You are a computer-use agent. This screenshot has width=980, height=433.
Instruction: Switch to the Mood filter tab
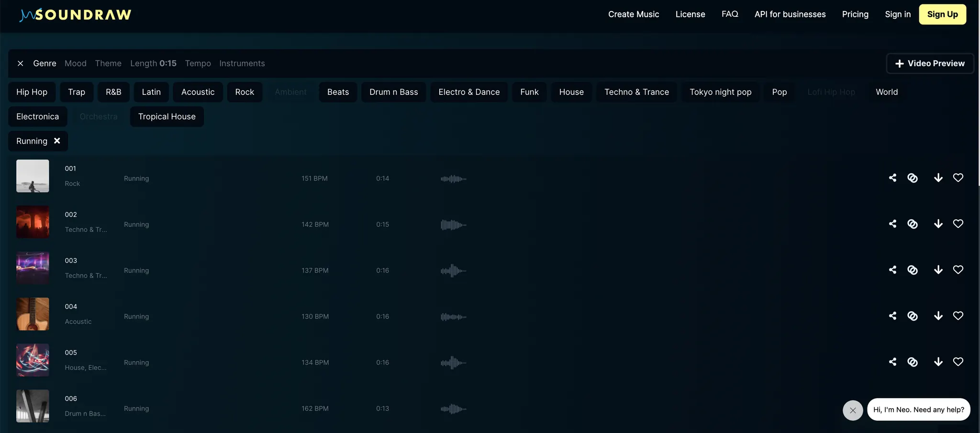pos(76,63)
